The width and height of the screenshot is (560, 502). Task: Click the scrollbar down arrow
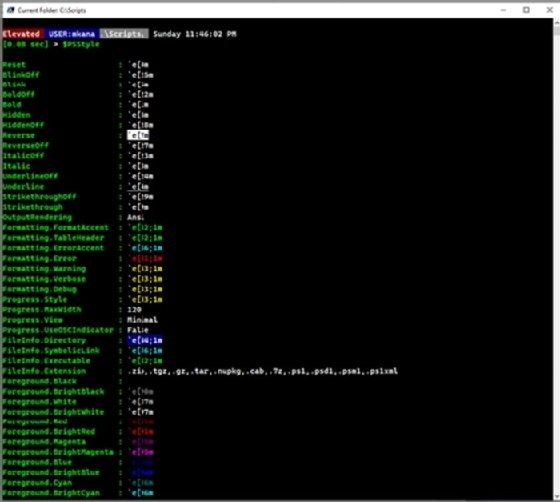(557, 496)
